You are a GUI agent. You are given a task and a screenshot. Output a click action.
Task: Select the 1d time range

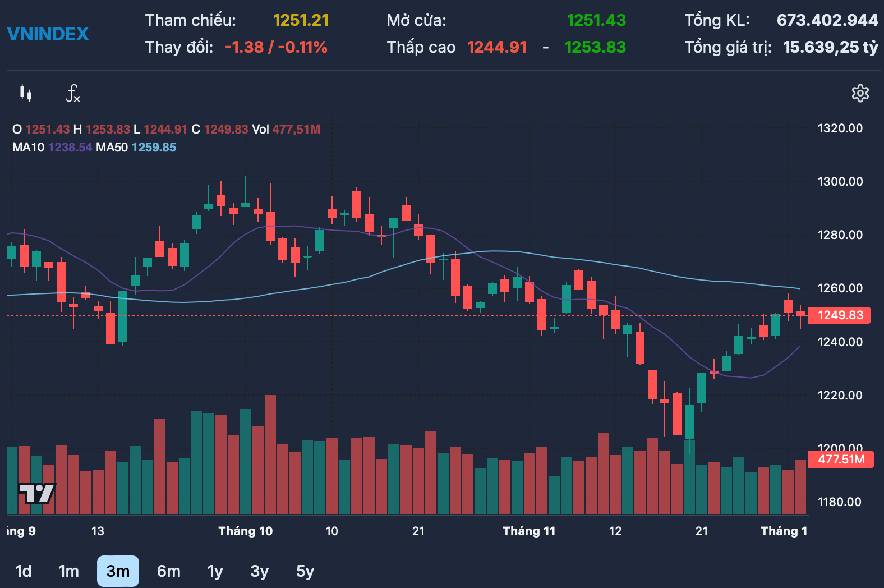coord(24,571)
